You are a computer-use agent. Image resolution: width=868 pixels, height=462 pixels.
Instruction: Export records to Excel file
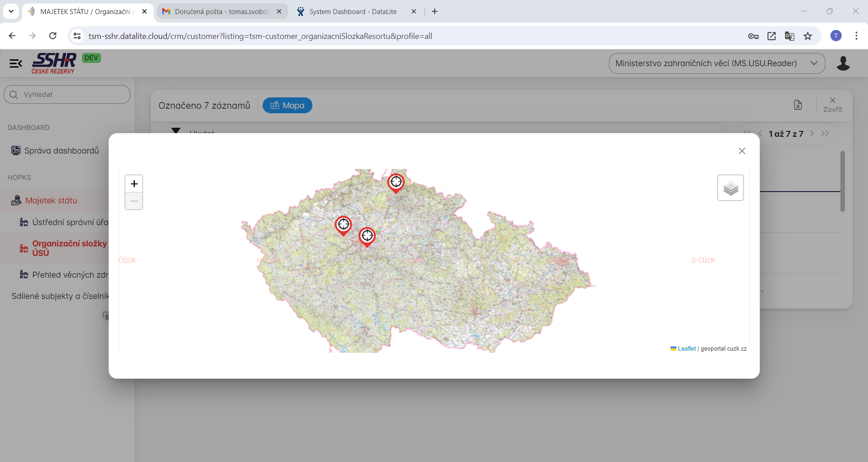[x=798, y=105]
